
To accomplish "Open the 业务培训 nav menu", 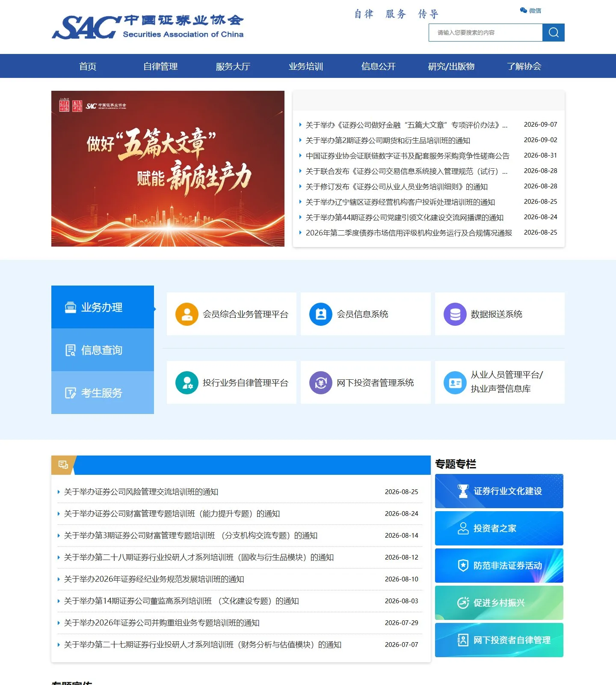I will [306, 66].
